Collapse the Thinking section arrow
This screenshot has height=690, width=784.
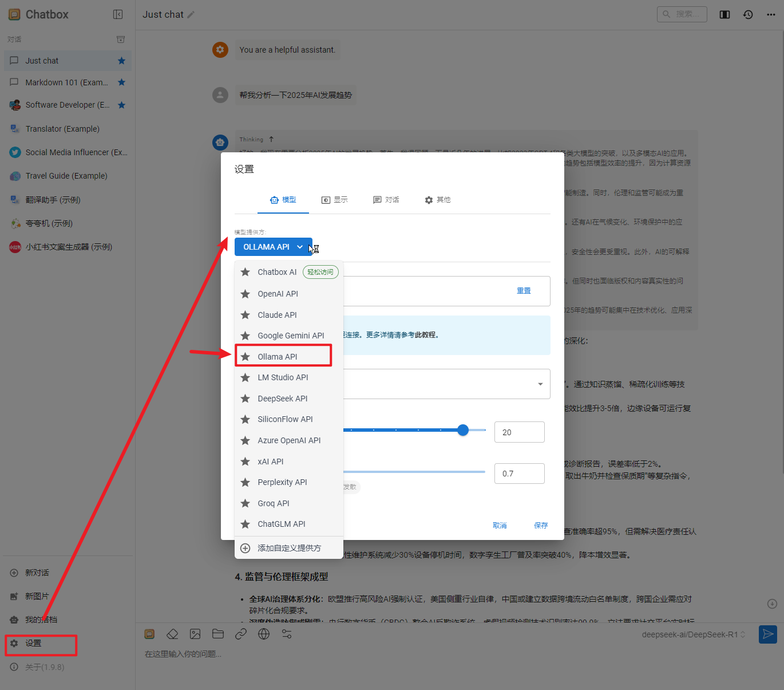pyautogui.click(x=271, y=139)
